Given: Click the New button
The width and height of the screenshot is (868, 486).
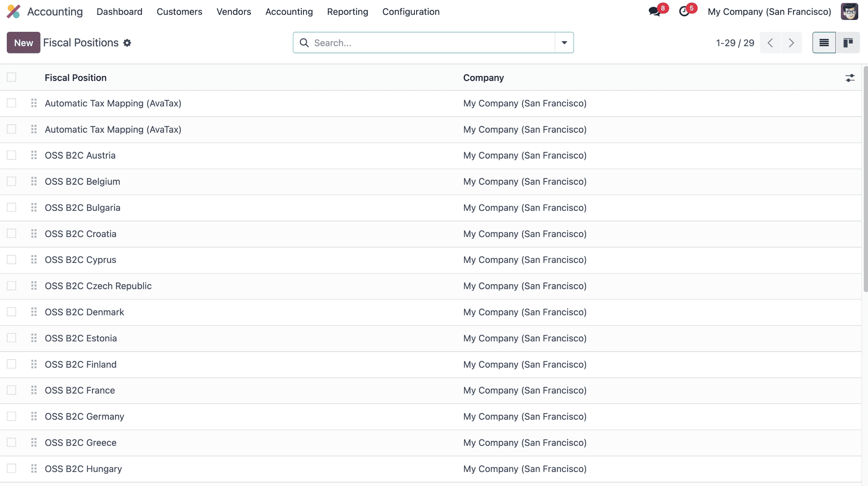Looking at the screenshot, I should pos(23,42).
